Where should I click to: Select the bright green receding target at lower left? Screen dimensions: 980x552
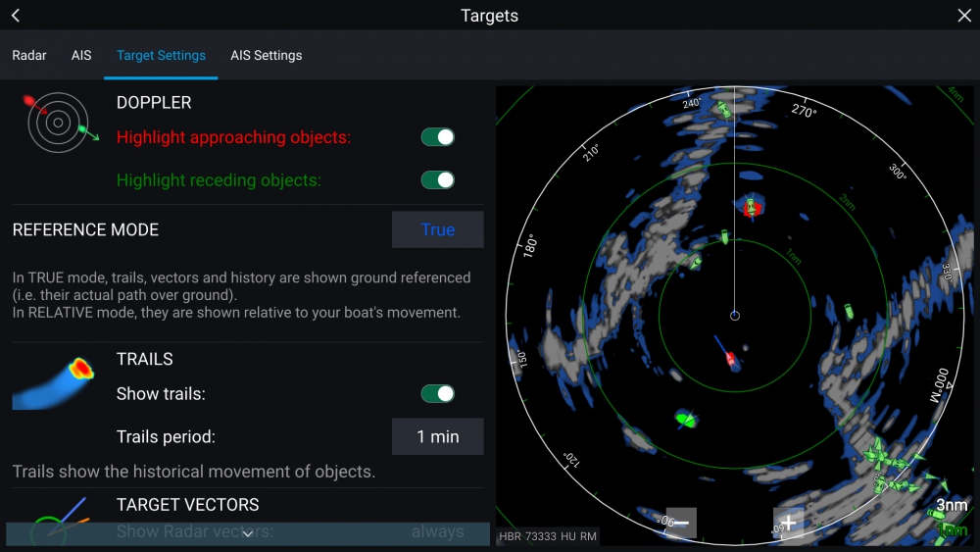tap(686, 419)
